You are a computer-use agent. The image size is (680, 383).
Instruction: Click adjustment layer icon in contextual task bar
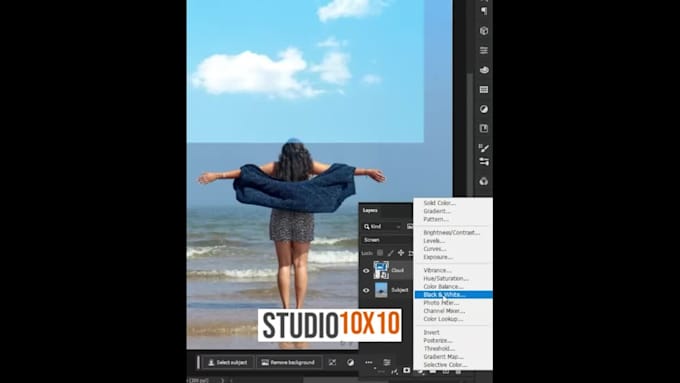350,362
